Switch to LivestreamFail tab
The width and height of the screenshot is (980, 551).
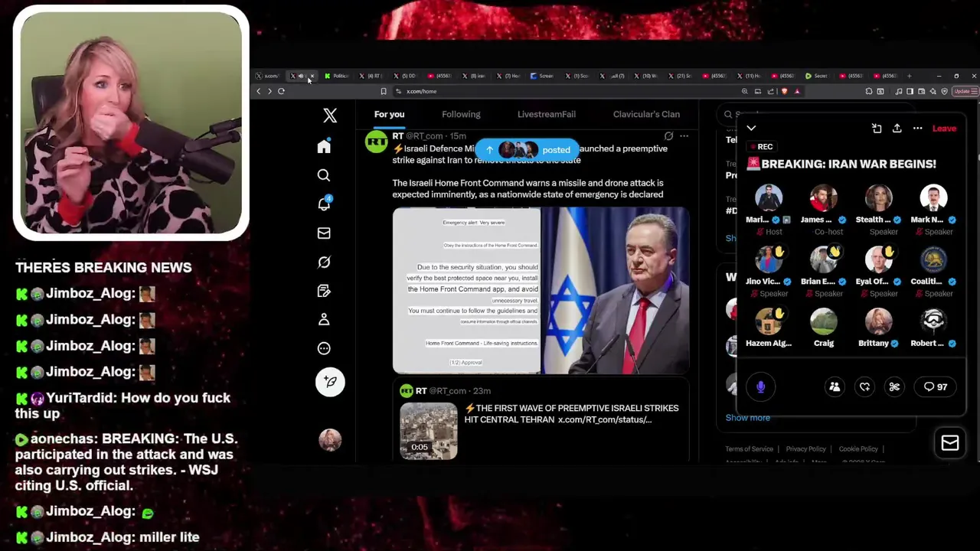547,114
